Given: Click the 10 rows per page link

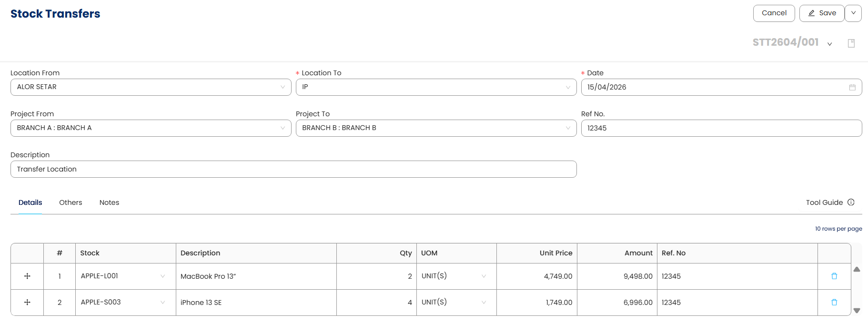Looking at the screenshot, I should [838, 229].
